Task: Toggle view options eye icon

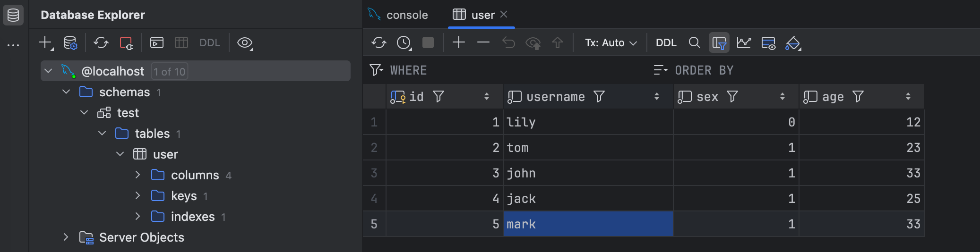Action: [244, 43]
